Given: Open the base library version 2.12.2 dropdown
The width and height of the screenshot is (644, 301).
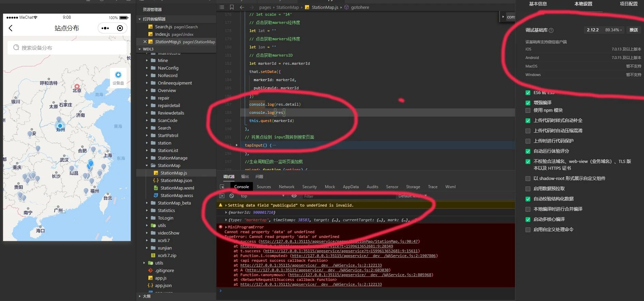Looking at the screenshot, I should [604, 30].
